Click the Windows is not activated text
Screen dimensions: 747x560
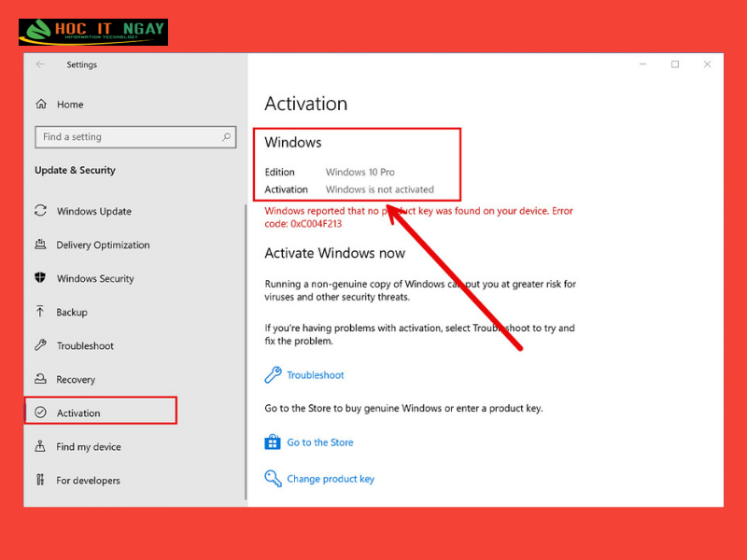coord(380,189)
